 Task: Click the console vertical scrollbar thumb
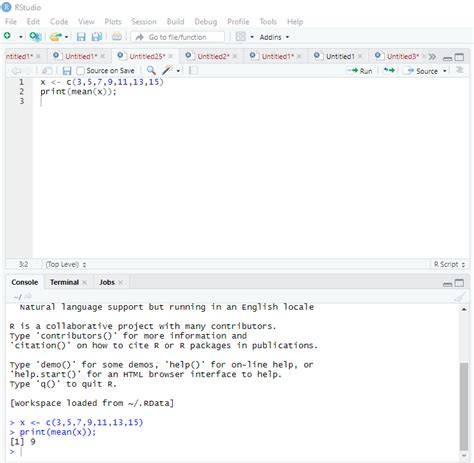click(x=464, y=407)
